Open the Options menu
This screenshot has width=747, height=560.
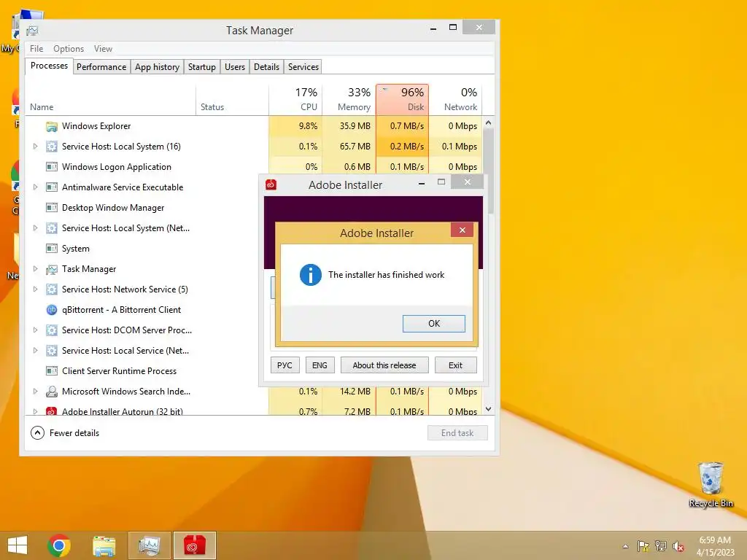(69, 49)
